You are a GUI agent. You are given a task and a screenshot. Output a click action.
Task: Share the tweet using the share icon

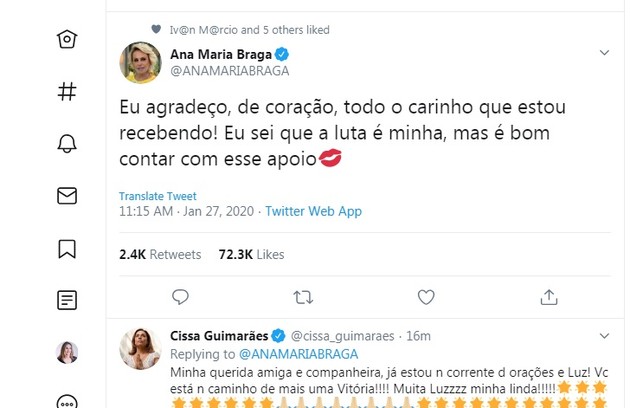click(x=547, y=296)
